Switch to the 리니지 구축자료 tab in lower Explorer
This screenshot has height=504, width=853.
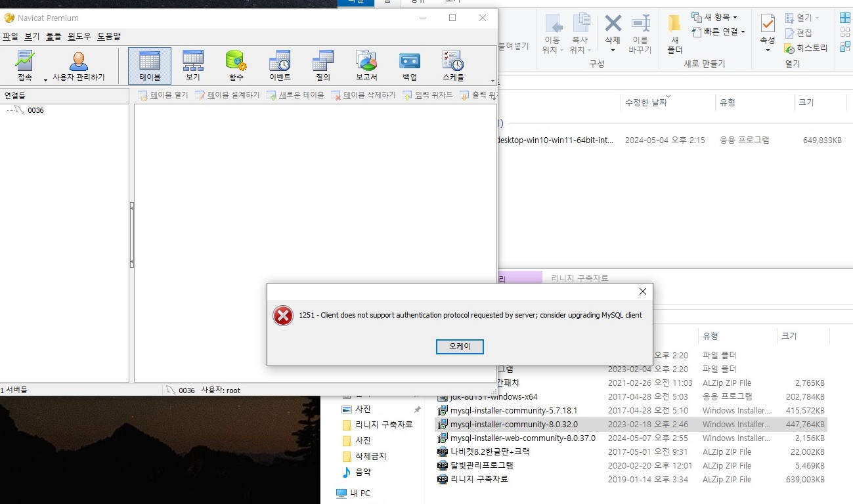[580, 278]
